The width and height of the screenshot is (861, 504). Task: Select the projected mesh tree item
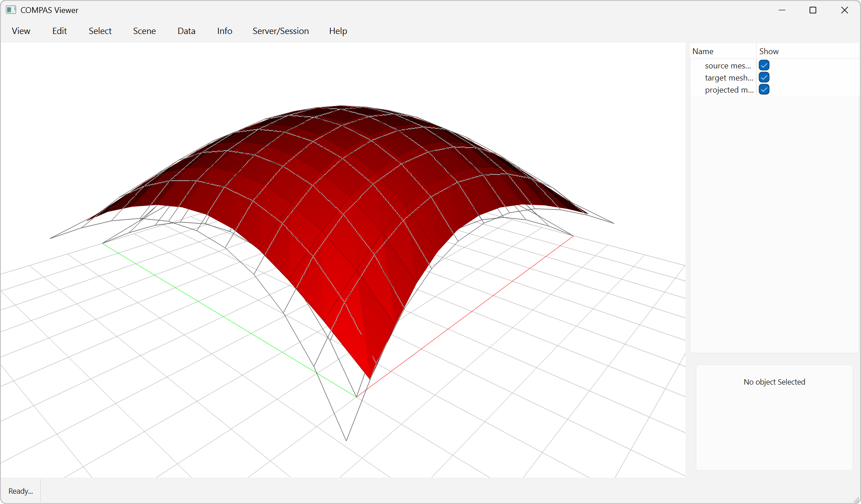coord(729,89)
